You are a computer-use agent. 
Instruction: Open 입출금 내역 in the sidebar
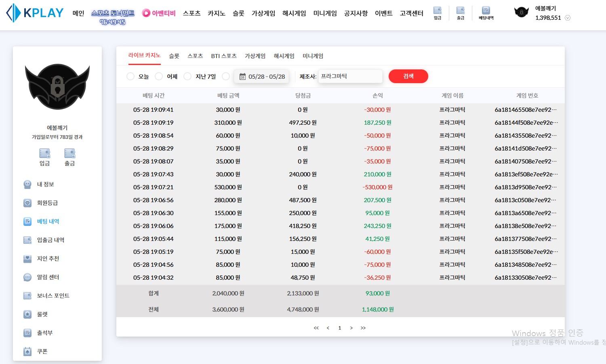pos(50,240)
